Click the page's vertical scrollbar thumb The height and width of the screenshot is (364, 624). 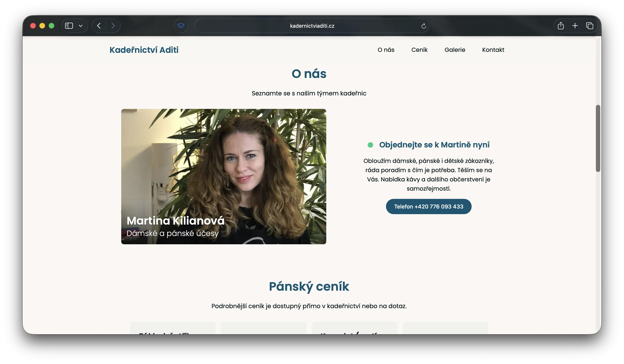[x=598, y=138]
